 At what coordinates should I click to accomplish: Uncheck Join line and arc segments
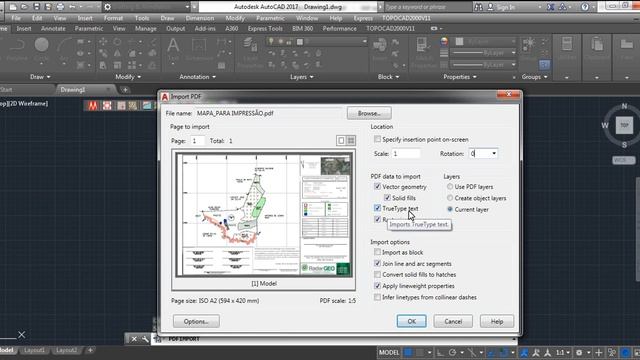378,264
